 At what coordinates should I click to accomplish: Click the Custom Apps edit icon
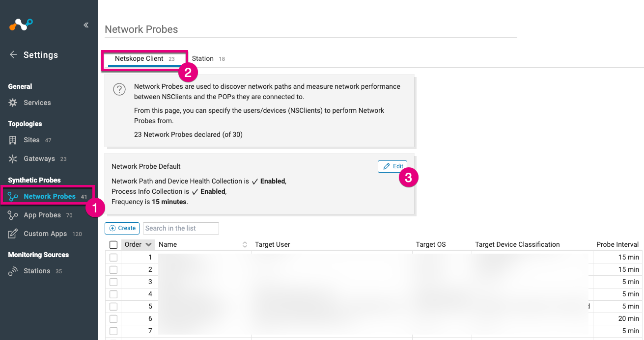(x=13, y=234)
